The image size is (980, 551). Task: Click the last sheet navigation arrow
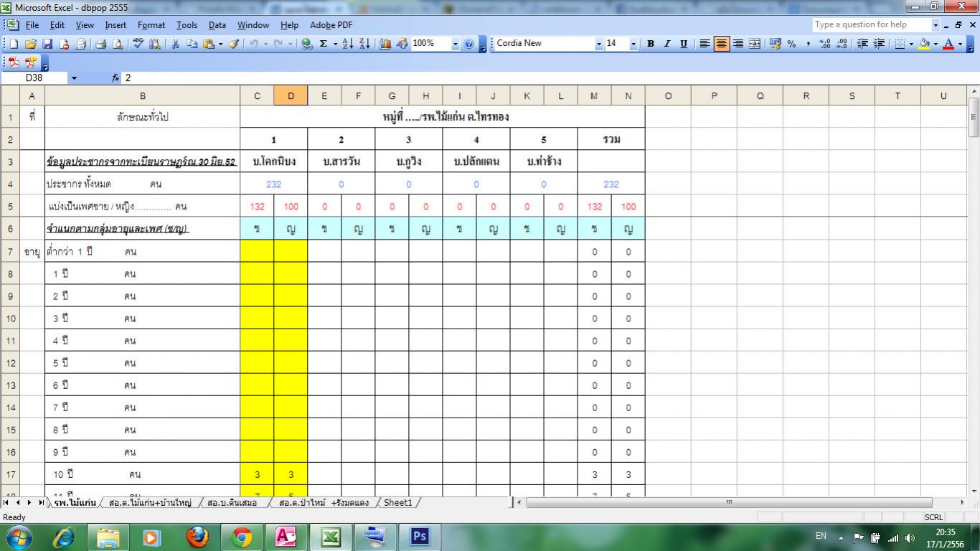click(40, 503)
